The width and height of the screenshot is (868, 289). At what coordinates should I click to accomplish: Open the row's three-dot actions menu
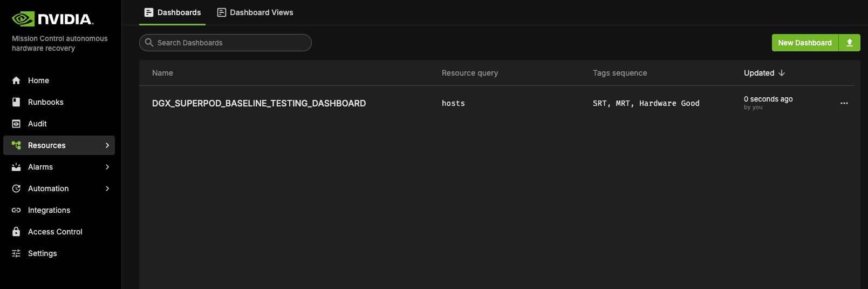click(844, 103)
